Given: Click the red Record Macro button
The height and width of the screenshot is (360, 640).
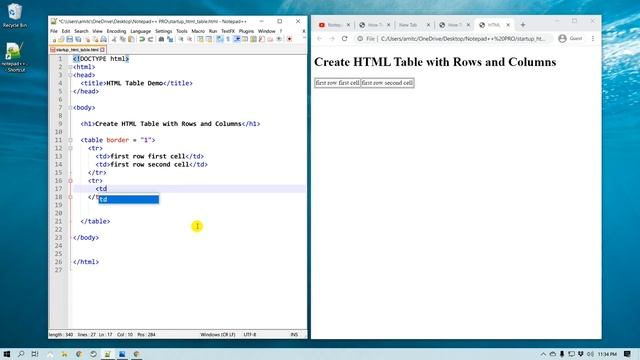Looking at the screenshot, I should 289,39.
